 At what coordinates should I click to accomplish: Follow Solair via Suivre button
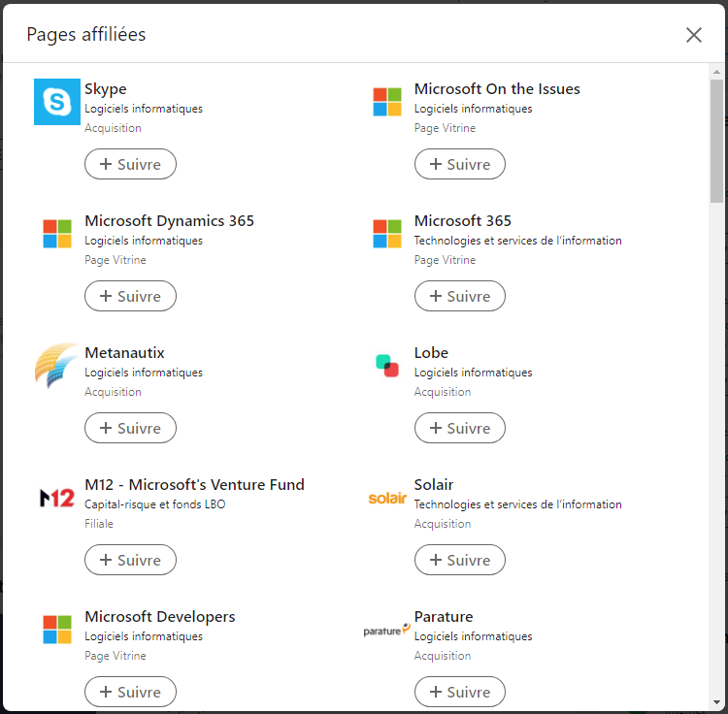tap(460, 560)
